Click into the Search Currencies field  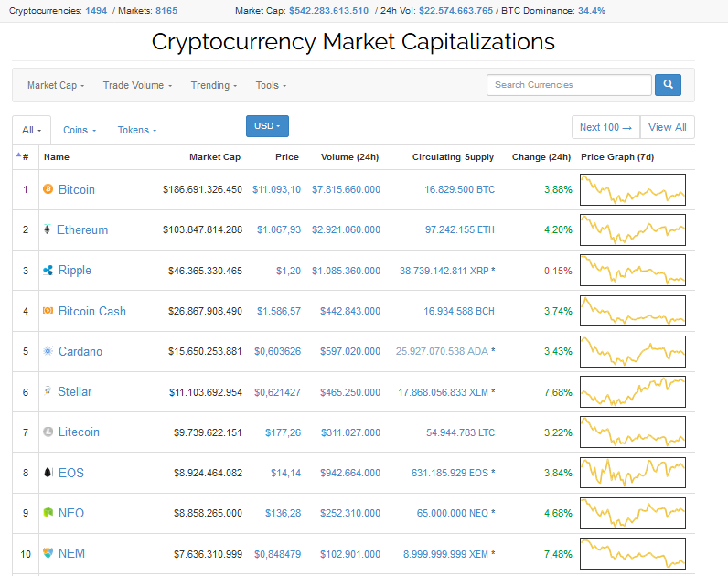tap(569, 85)
